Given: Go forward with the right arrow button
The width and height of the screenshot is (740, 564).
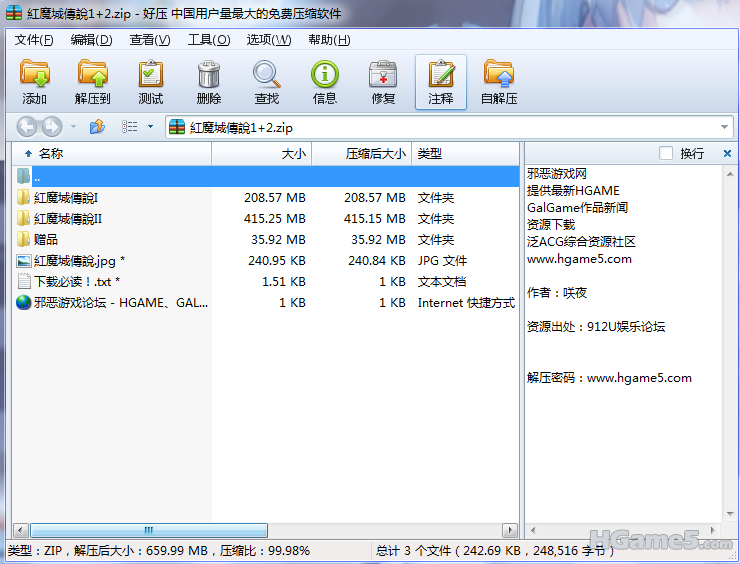Looking at the screenshot, I should point(52,126).
